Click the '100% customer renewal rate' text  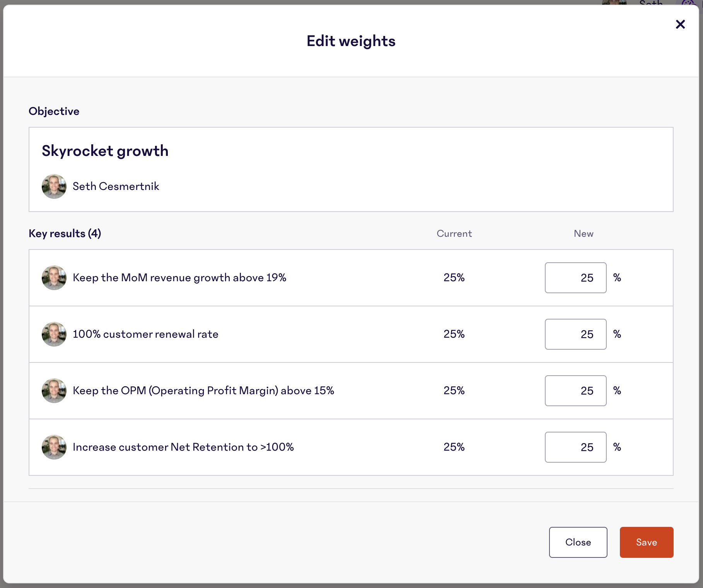(x=145, y=334)
